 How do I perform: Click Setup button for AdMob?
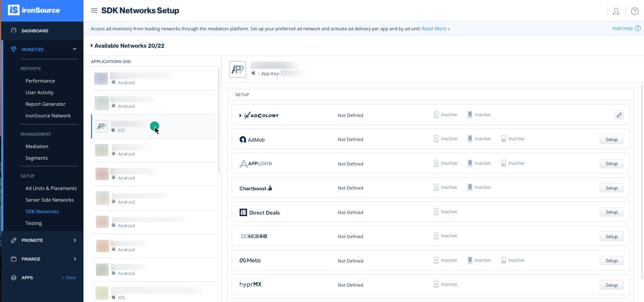tap(611, 139)
